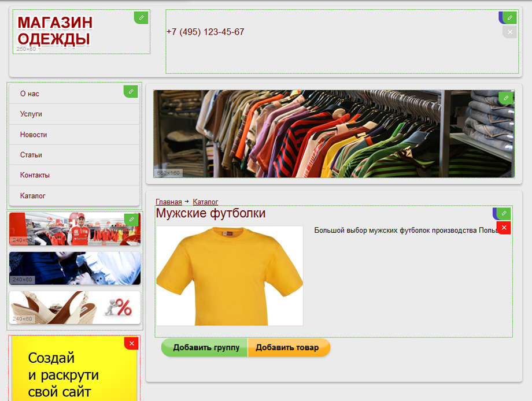Click edit pencil on the МАГАЗИН ОДЕЖДЫ logo block
The height and width of the screenshot is (401, 532).
(141, 18)
